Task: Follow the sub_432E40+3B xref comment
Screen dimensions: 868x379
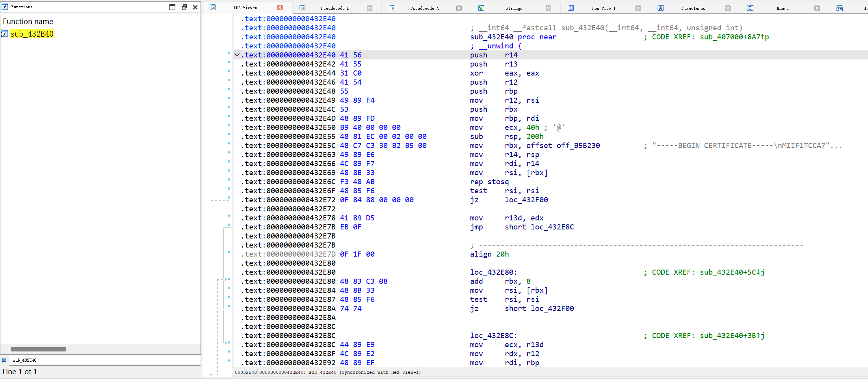Action: 732,336
